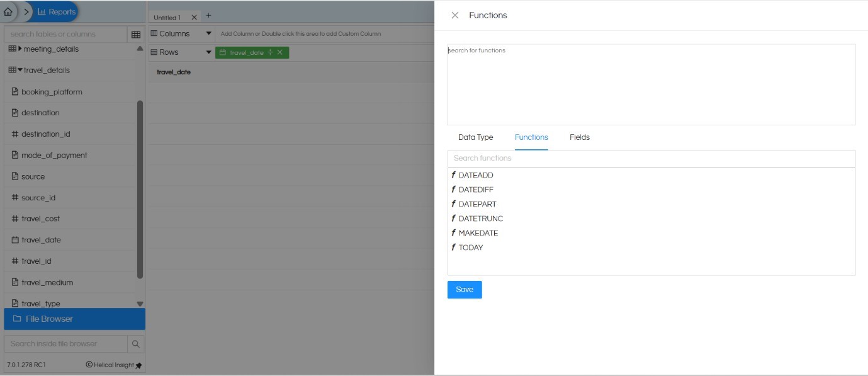Click the search tables or columns field
The width and height of the screenshot is (868, 376).
pyautogui.click(x=65, y=34)
